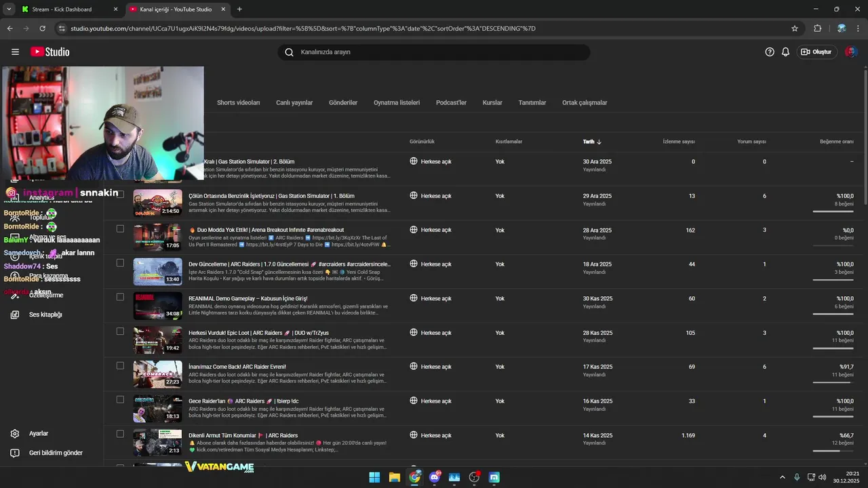
Task: Select checkbox for Gece Raider'ları video
Action: click(120, 399)
